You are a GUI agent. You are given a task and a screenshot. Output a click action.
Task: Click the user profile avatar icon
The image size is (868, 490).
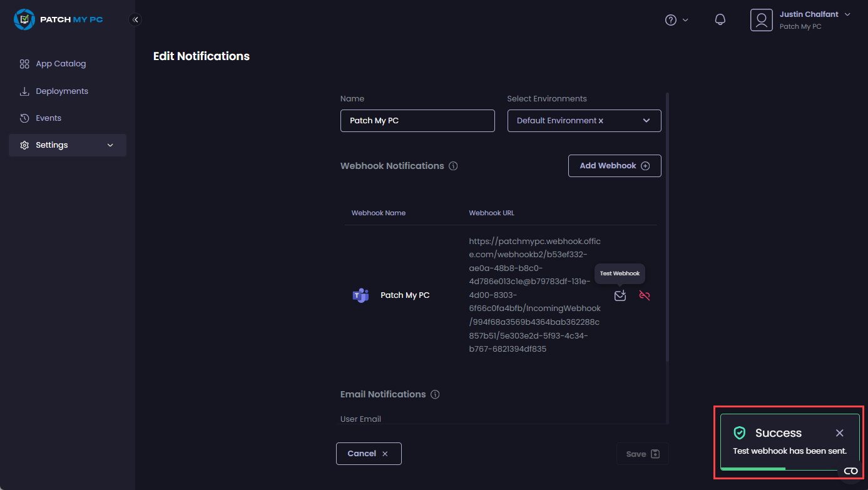(x=761, y=20)
